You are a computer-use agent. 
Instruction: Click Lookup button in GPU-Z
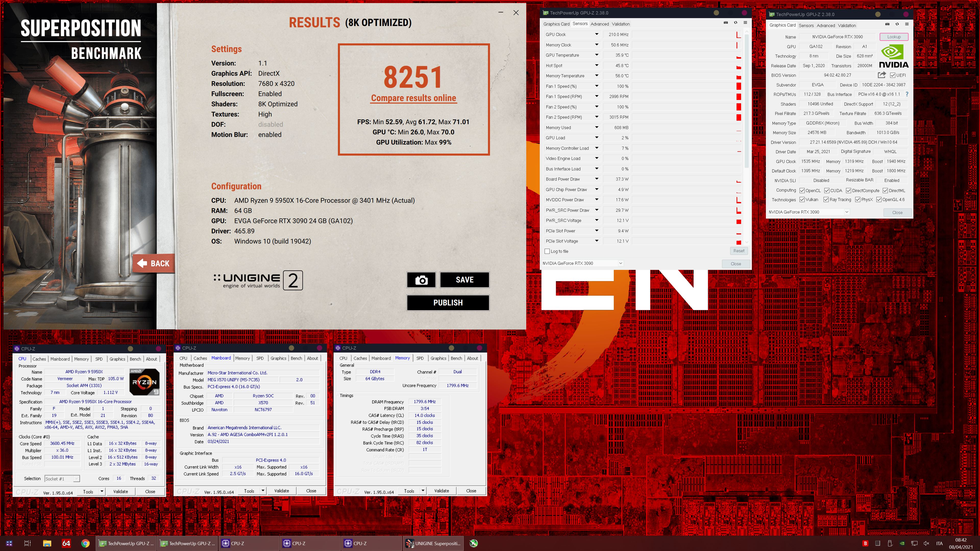pyautogui.click(x=894, y=37)
